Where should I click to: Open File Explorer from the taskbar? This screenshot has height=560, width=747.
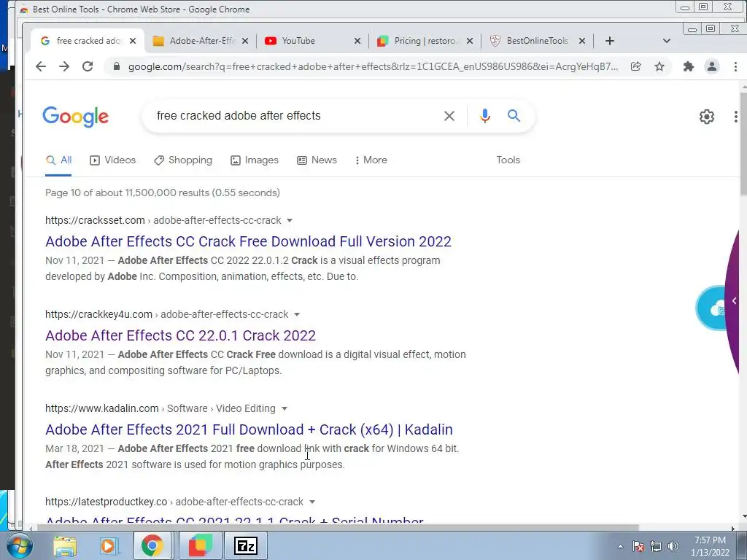click(x=65, y=545)
